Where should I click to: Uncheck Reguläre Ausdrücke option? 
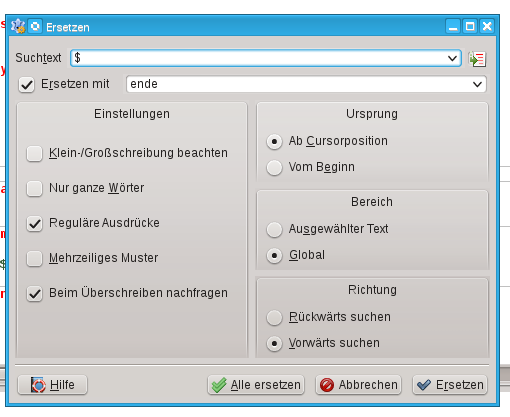pos(34,223)
